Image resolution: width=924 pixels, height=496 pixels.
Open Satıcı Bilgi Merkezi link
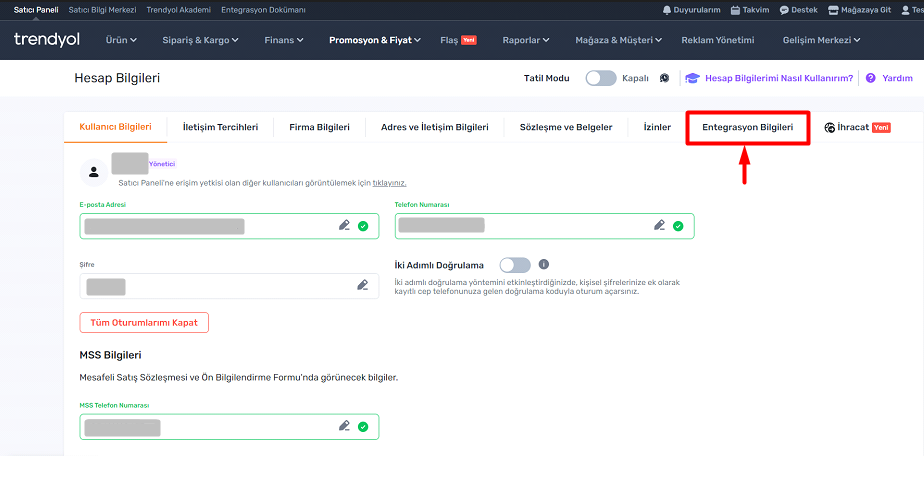[x=103, y=10]
